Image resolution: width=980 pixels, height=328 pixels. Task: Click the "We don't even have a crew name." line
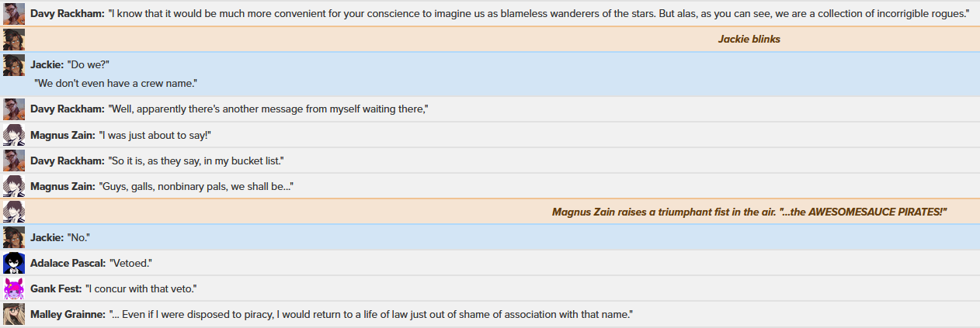click(116, 82)
